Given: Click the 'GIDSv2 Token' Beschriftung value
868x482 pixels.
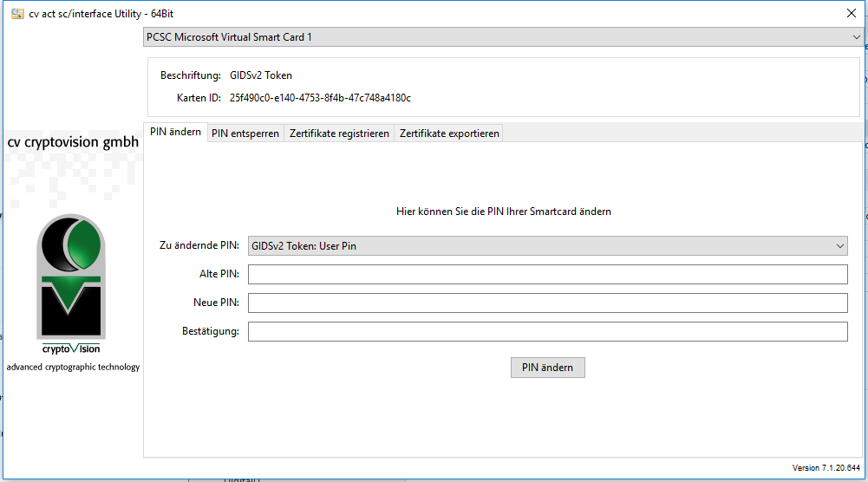Looking at the screenshot, I should [261, 75].
